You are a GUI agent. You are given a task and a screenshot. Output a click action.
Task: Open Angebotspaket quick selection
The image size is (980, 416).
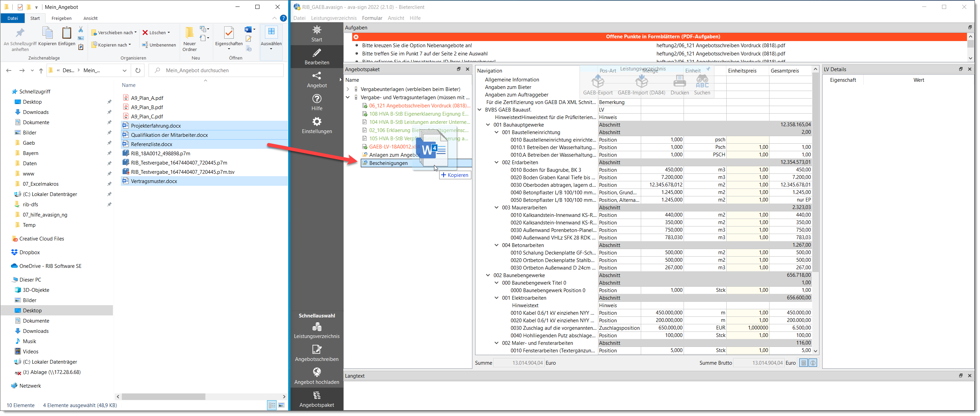tap(317, 399)
